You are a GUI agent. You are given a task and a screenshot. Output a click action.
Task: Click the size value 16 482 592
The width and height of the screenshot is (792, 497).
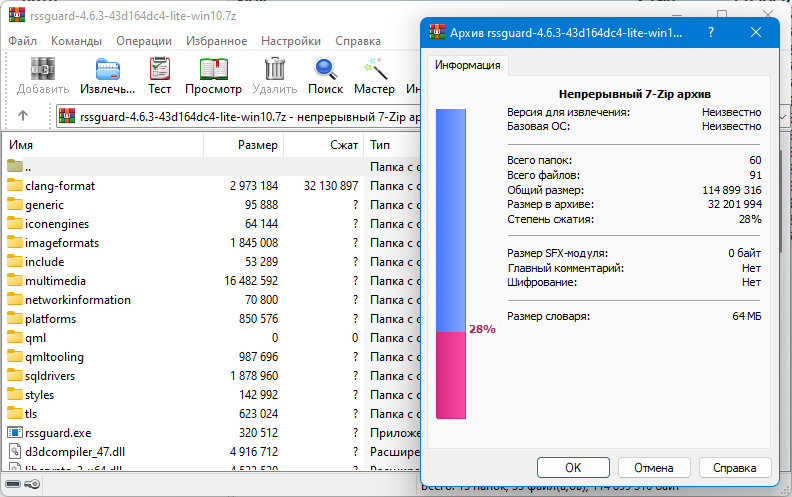tap(251, 281)
